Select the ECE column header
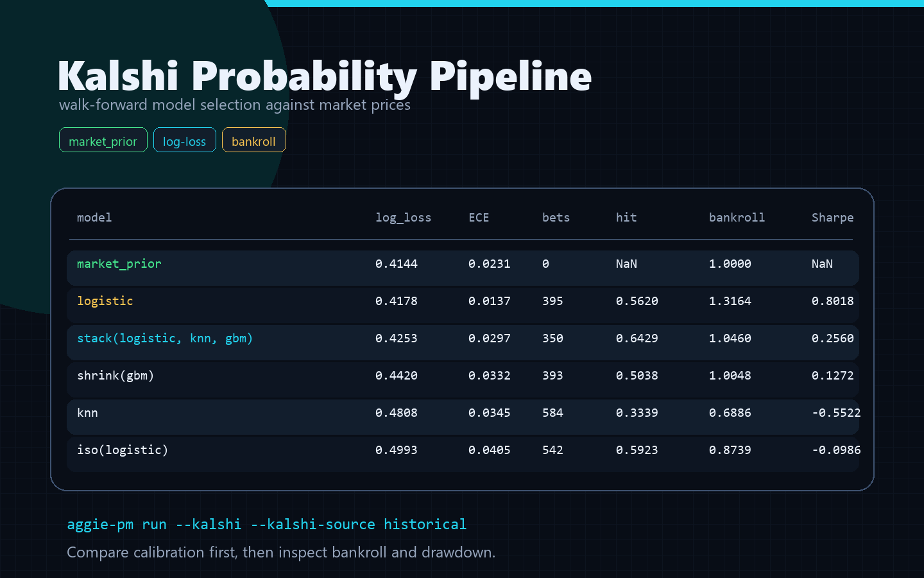924x578 pixels. [479, 218]
